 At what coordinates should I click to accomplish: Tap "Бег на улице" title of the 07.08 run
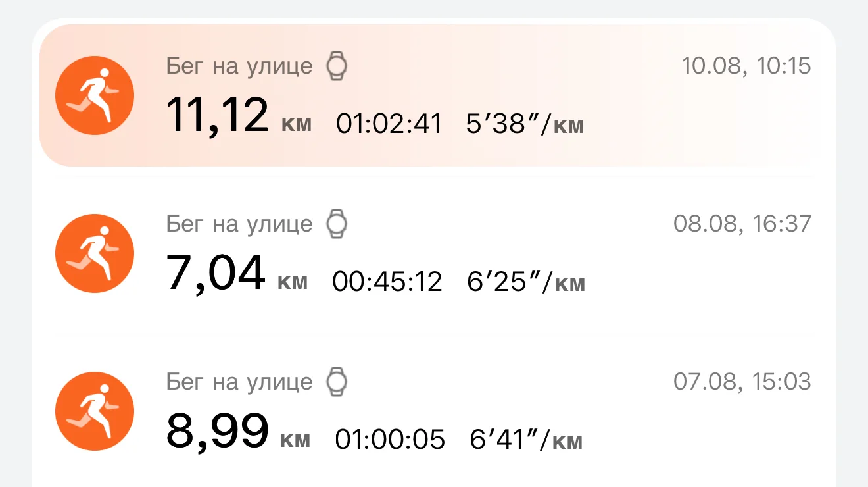pyautogui.click(x=239, y=382)
